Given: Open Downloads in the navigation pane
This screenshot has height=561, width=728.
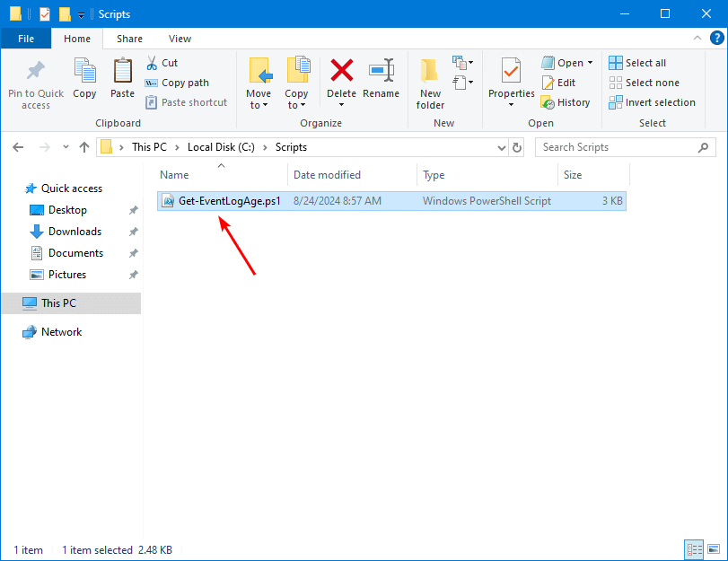Looking at the screenshot, I should pos(75,232).
